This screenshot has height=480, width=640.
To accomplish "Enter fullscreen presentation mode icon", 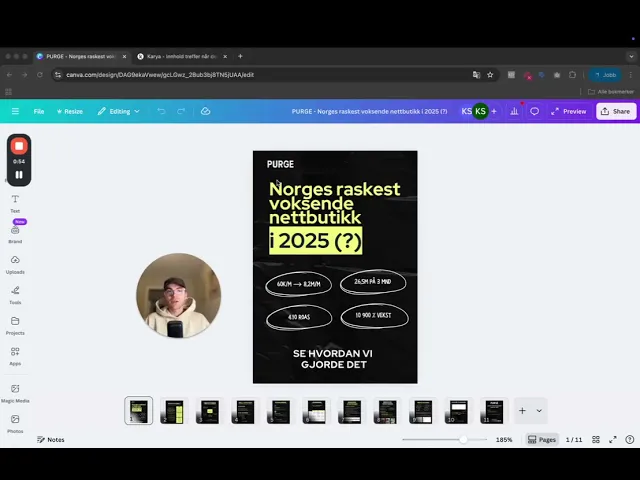I will click(x=613, y=440).
